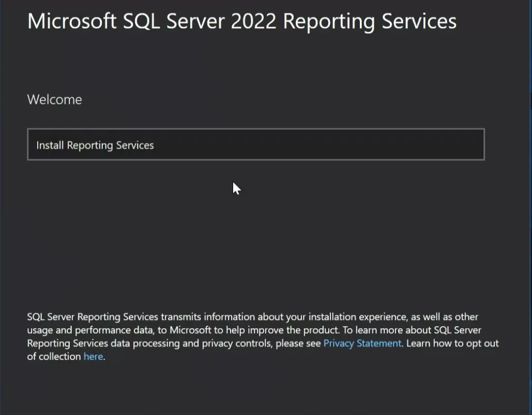The image size is (532, 415).
Task: Select the Welcome heading text
Action: tap(55, 100)
